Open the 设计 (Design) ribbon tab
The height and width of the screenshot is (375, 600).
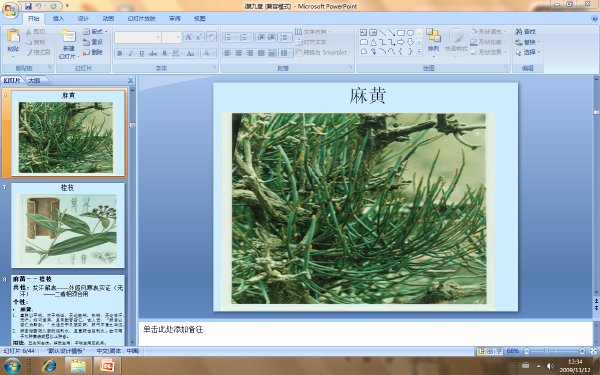point(83,18)
